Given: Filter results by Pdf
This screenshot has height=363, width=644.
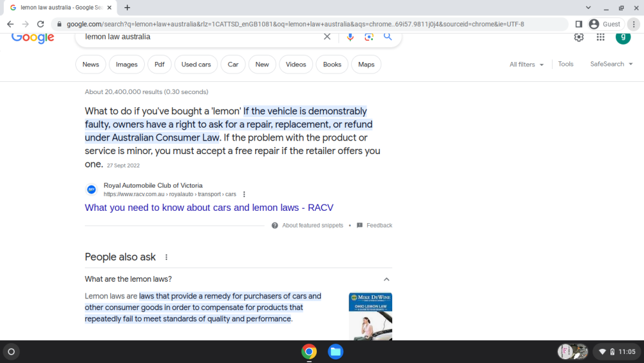Looking at the screenshot, I should 159,64.
